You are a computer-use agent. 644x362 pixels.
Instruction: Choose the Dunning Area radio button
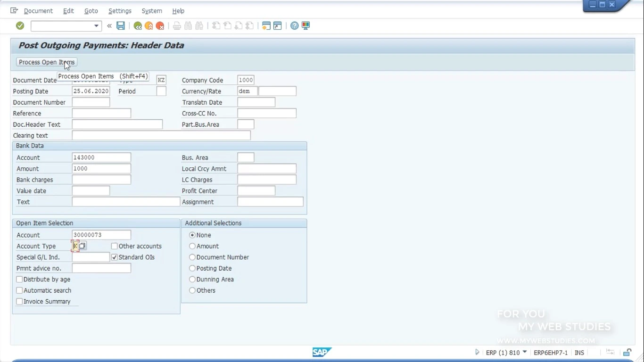pyautogui.click(x=192, y=280)
